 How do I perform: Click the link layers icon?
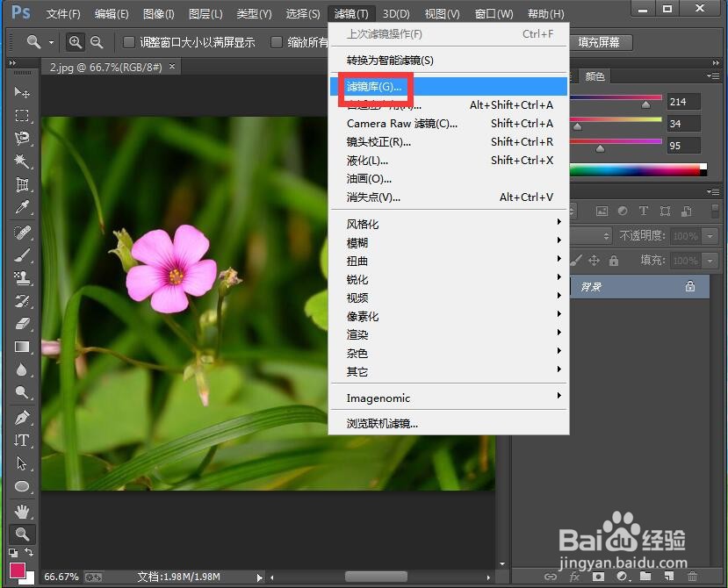(x=551, y=577)
